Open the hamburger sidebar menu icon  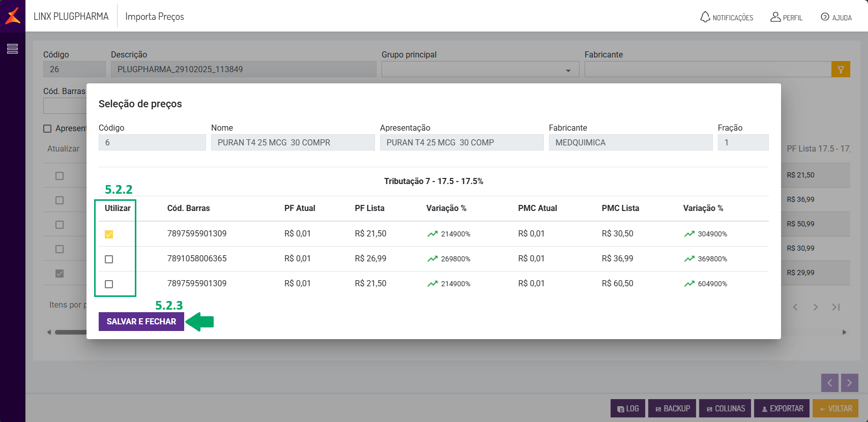(12, 49)
